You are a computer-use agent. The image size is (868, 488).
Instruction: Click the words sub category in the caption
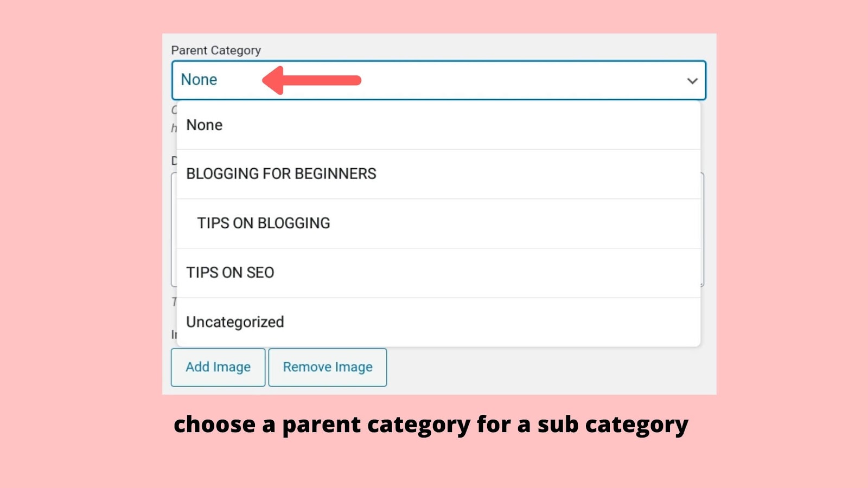(612, 425)
